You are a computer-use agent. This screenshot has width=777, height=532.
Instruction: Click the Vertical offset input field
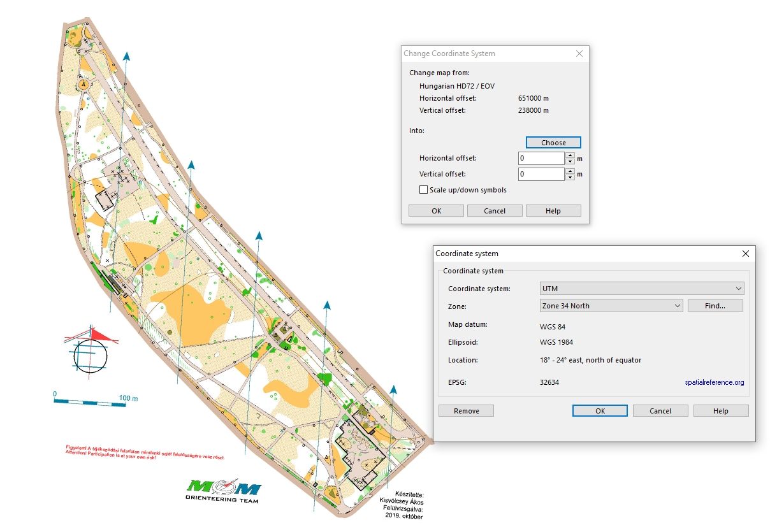[x=541, y=174]
